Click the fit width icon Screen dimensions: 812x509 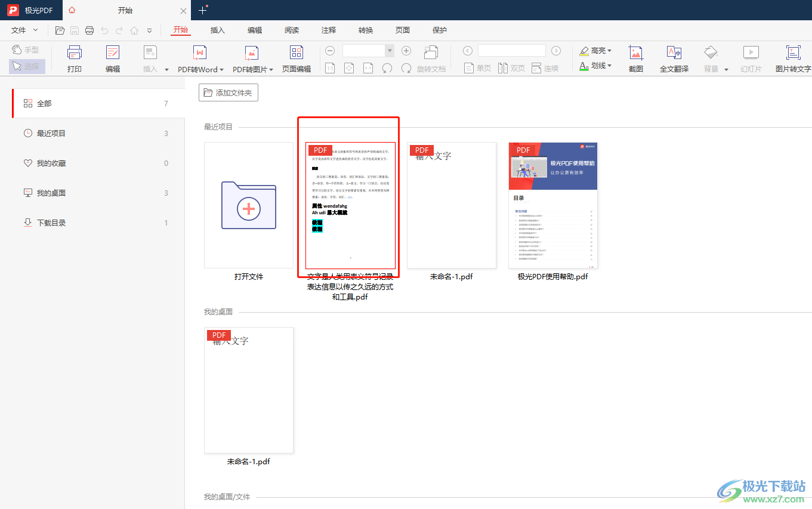click(368, 69)
